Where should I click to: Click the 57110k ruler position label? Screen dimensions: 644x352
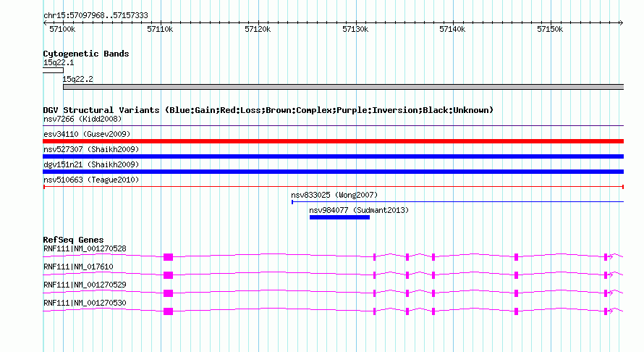[x=160, y=29]
